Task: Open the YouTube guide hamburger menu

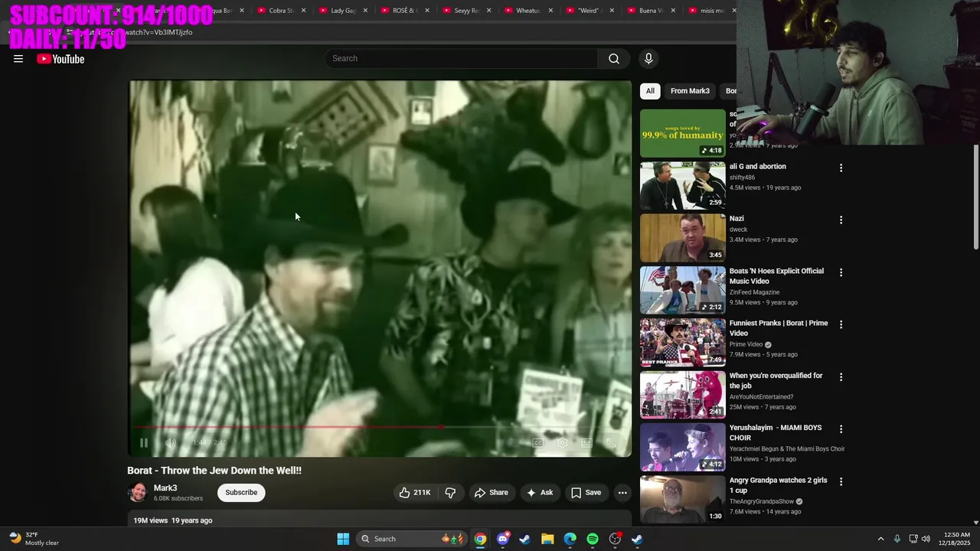Action: (x=18, y=59)
